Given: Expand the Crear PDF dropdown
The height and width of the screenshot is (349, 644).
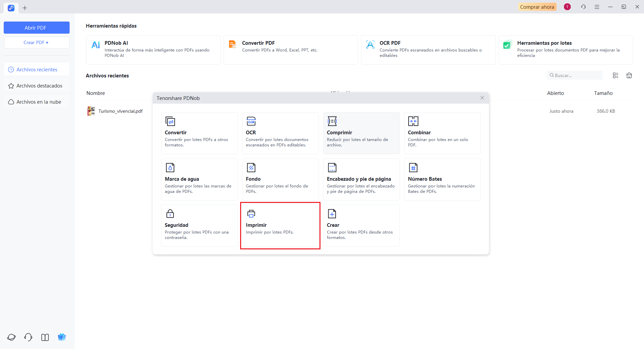Looking at the screenshot, I should point(36,43).
